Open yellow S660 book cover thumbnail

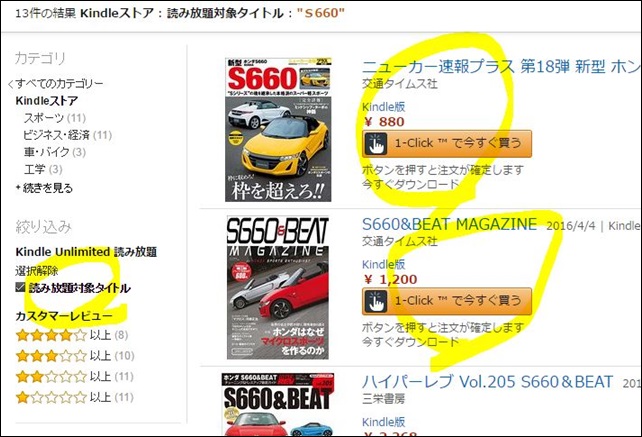[x=278, y=129]
